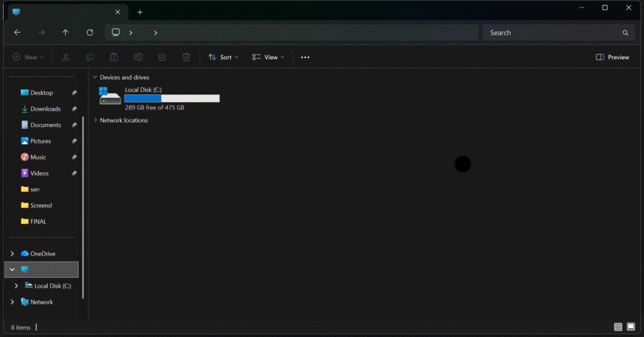Viewport: 644px width, 337px height.
Task: Toggle the Preview pane
Action: click(613, 57)
